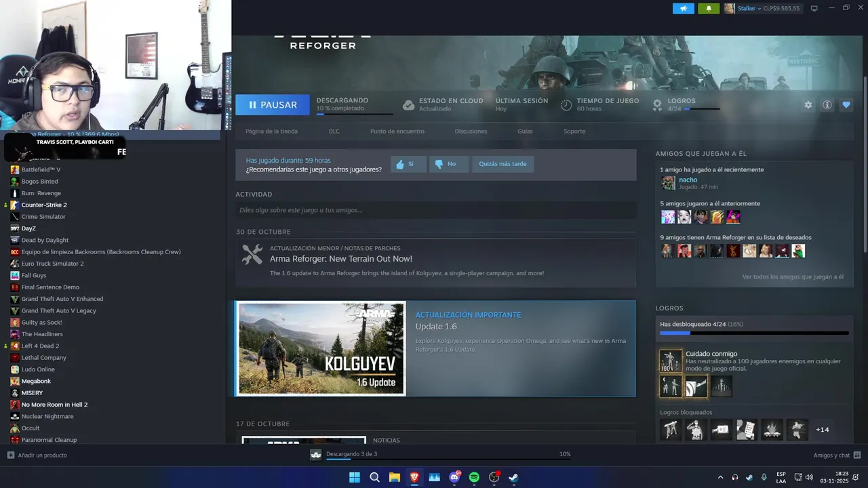Select Euro Truck Simulator 2

click(52, 264)
